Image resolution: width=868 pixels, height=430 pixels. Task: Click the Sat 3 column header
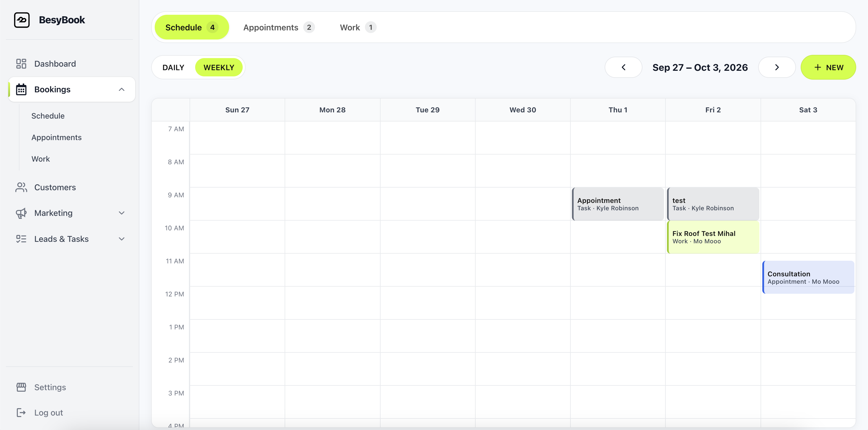[x=808, y=110]
